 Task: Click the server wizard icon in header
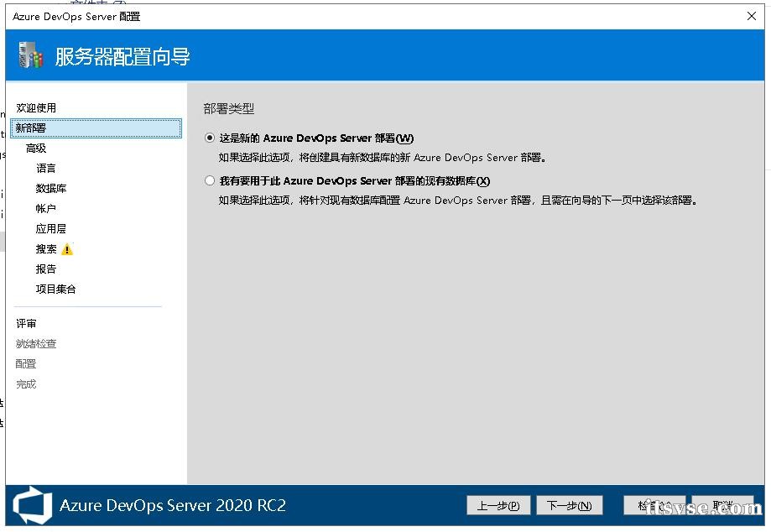click(x=30, y=55)
